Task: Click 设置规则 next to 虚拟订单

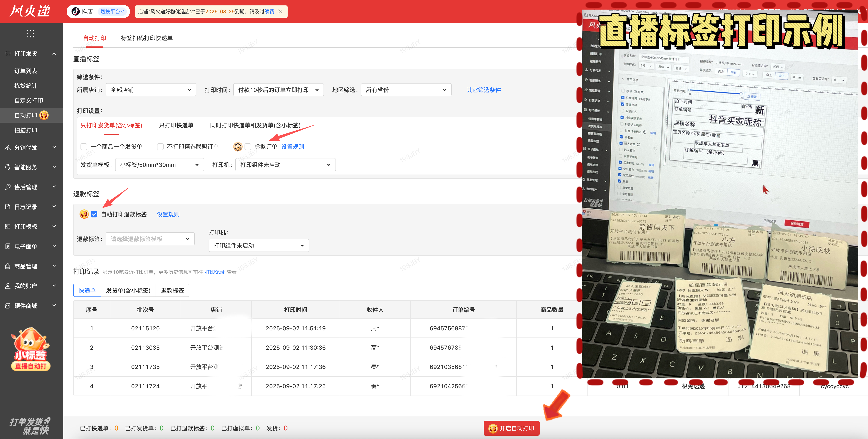Action: pyautogui.click(x=292, y=147)
